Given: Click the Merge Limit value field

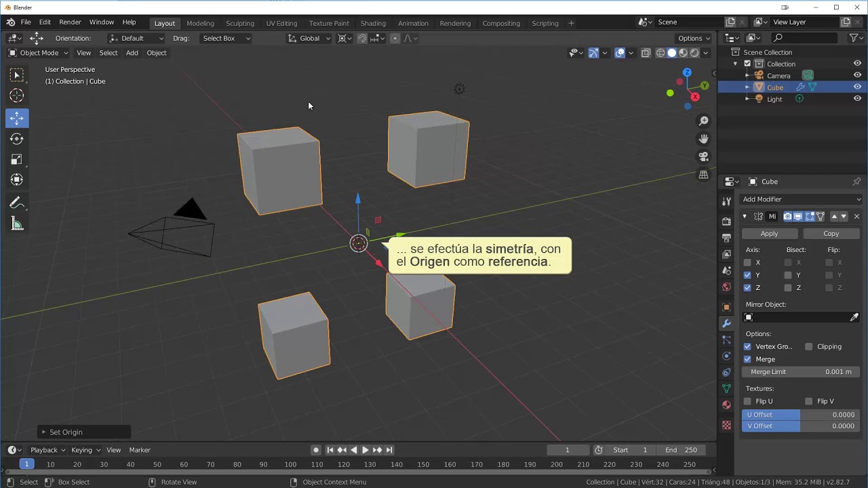Looking at the screenshot, I should [x=801, y=372].
